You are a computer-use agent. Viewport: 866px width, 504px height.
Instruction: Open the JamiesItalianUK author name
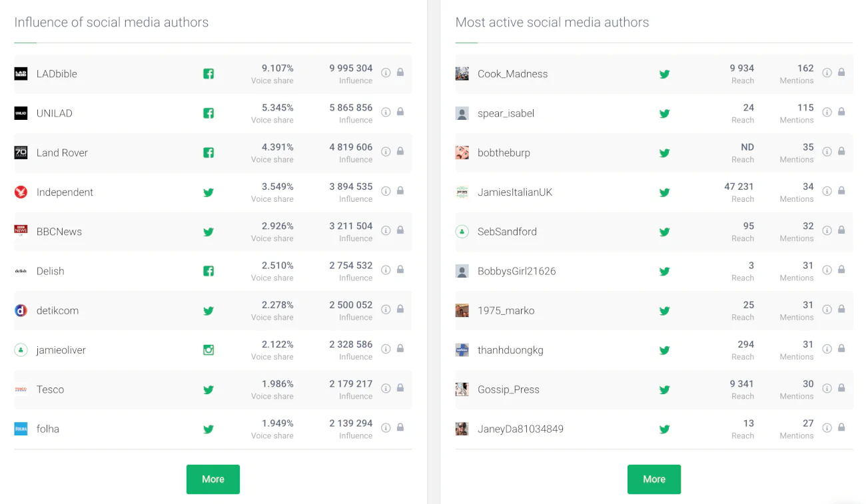(515, 192)
